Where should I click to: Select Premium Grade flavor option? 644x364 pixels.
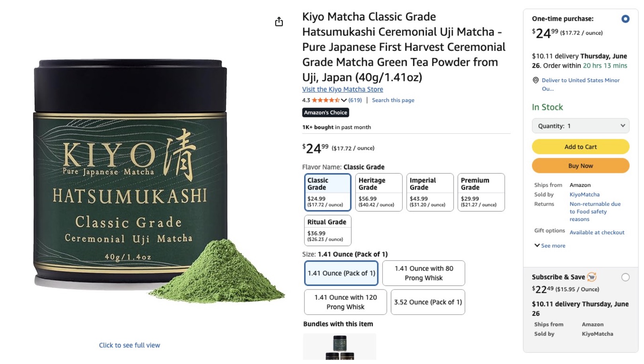[x=481, y=192]
